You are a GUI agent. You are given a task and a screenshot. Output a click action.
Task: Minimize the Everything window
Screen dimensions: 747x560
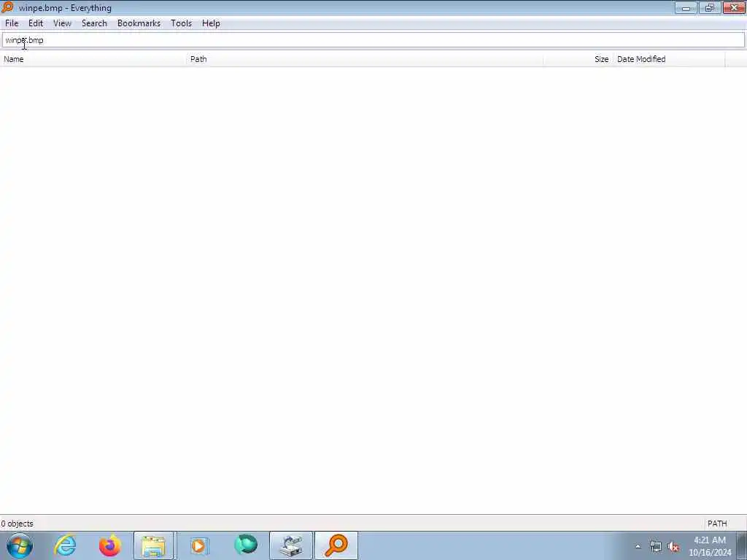(686, 7)
